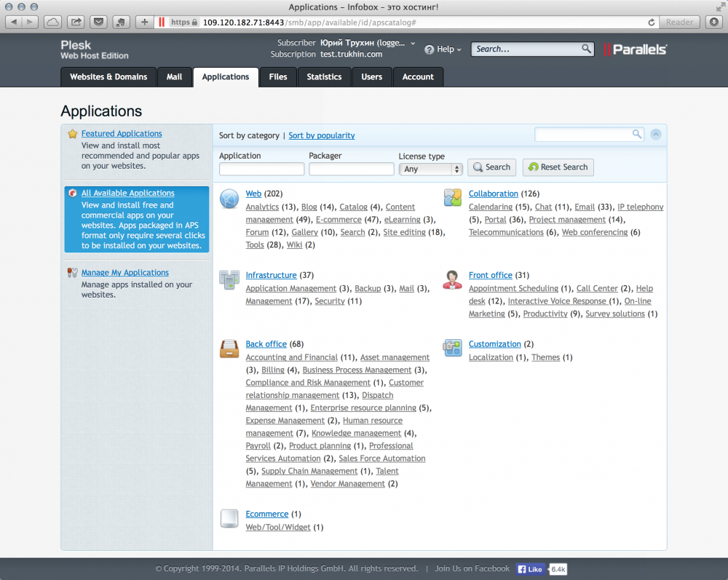Image resolution: width=728 pixels, height=580 pixels.
Task: Click the browser back arrow
Action: [x=13, y=22]
